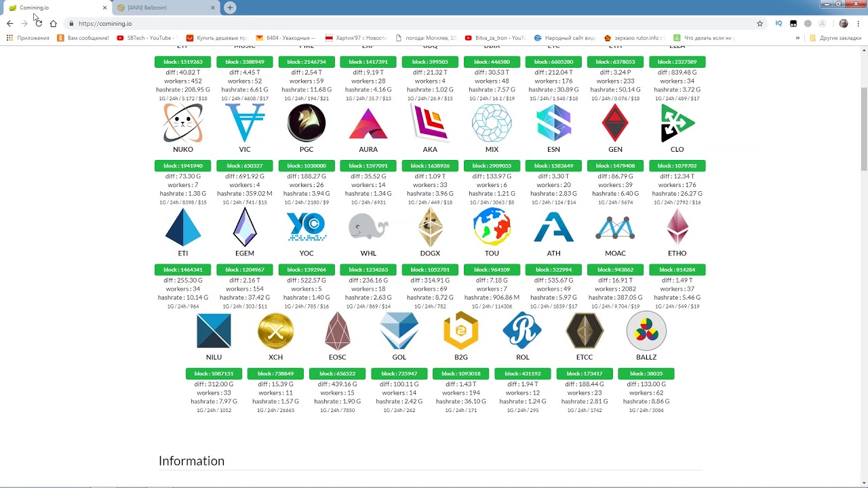Click the MOAC block 943862 badge
This screenshot has width=868, height=488.
coord(615,270)
